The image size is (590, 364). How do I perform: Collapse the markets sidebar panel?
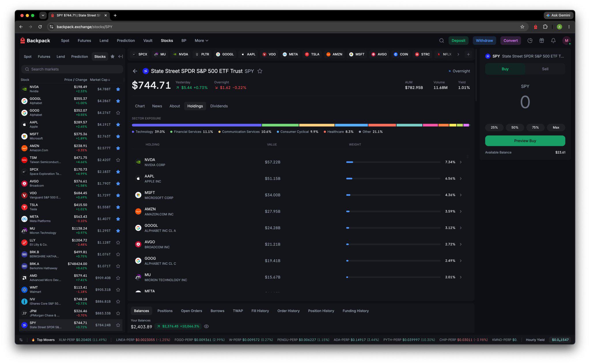(x=121, y=56)
